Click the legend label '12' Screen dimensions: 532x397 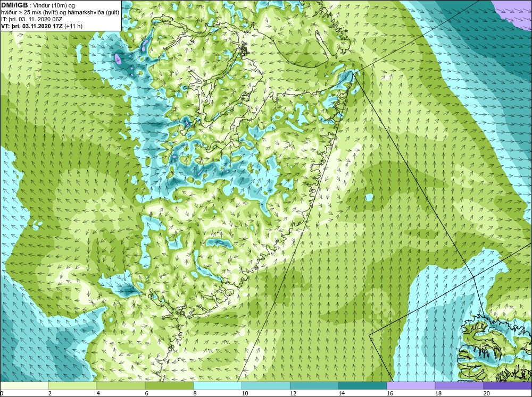pyautogui.click(x=293, y=393)
